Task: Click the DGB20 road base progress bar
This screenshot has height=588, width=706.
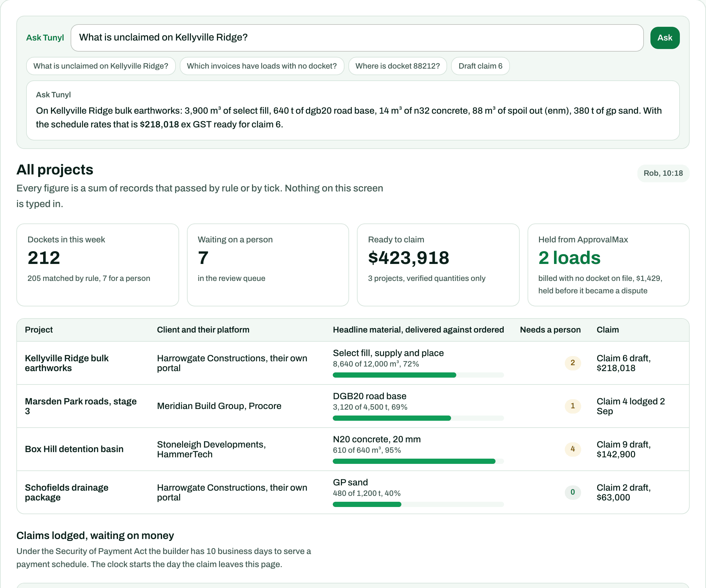Action: click(x=418, y=418)
